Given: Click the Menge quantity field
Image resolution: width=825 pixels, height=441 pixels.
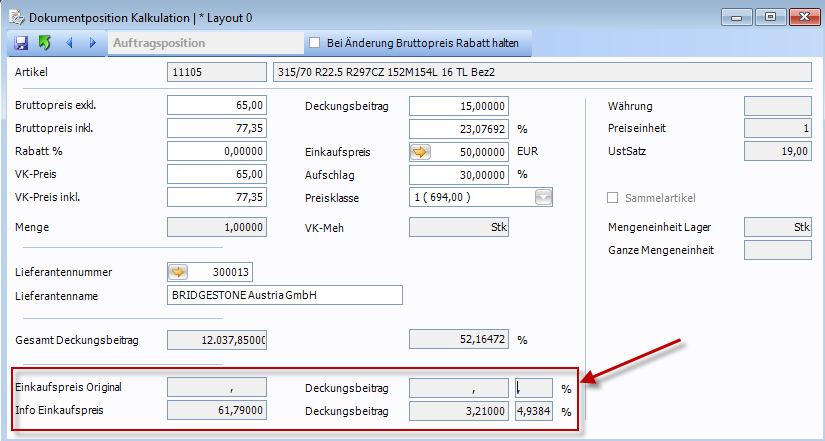Looking at the screenshot, I should tap(217, 228).
